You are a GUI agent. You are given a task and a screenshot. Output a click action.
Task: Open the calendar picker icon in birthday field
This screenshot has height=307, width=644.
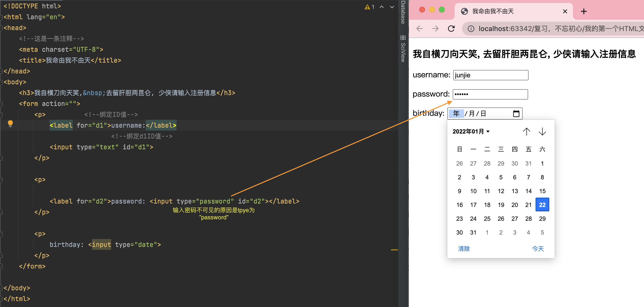[x=516, y=114]
